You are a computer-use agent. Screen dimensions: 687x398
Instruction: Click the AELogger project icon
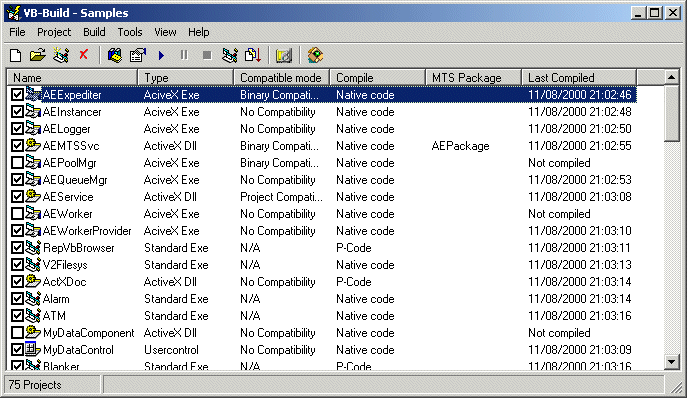pyautogui.click(x=33, y=128)
